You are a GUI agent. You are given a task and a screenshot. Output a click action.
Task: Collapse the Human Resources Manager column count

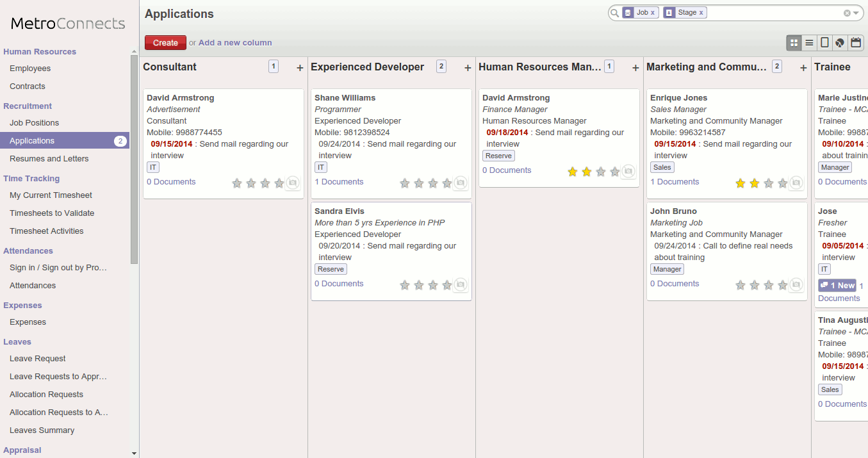pyautogui.click(x=609, y=67)
